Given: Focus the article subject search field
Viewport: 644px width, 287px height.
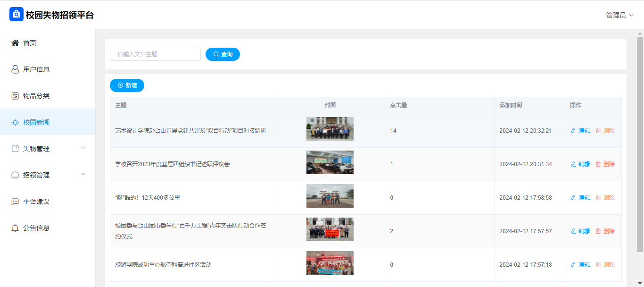Looking at the screenshot, I should [x=155, y=54].
